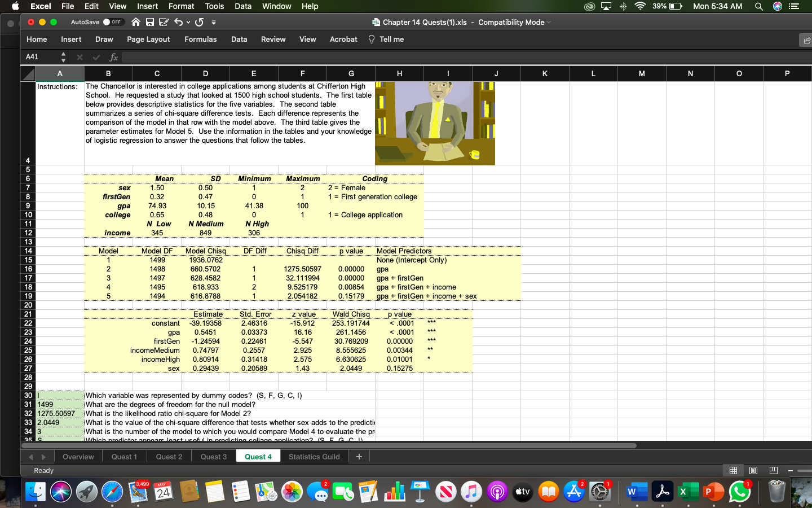
Task: Open the quick access toolbar overflow chevron
Action: 213,23
